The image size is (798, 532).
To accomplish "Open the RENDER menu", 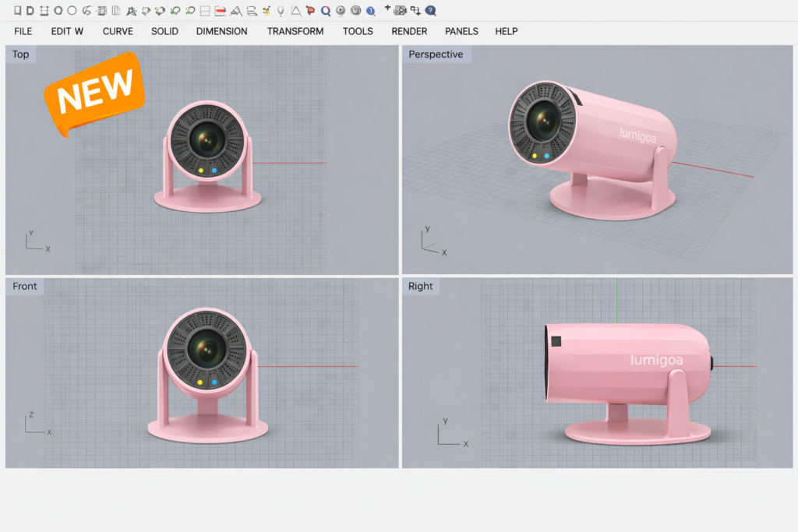I will pyautogui.click(x=409, y=32).
